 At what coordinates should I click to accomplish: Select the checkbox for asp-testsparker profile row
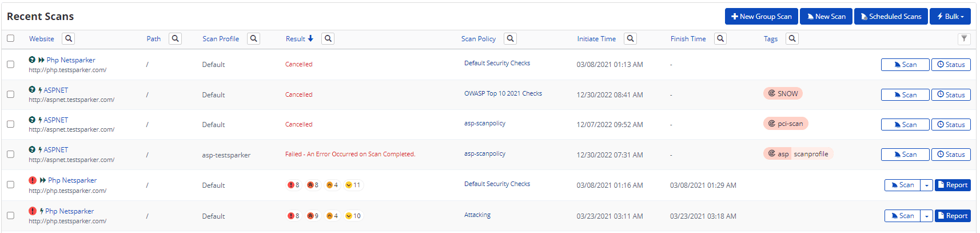[10, 155]
